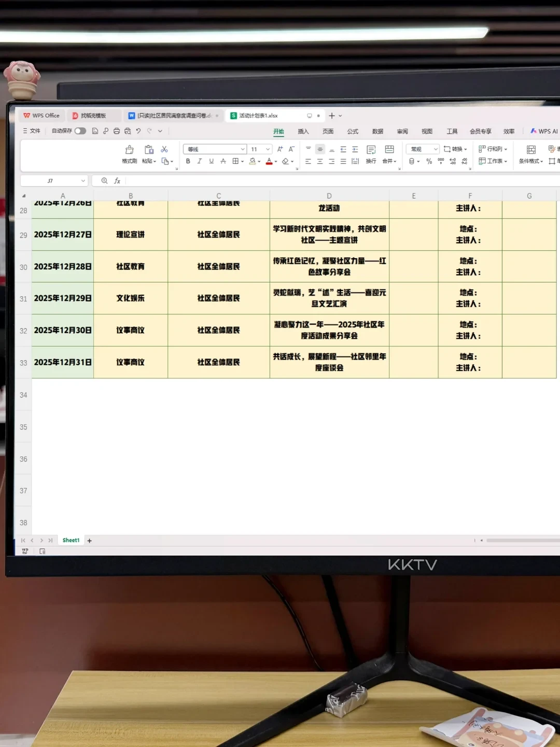This screenshot has height=747, width=560.
Task: Switch to the Page (页面) ribbon tab
Action: (328, 132)
